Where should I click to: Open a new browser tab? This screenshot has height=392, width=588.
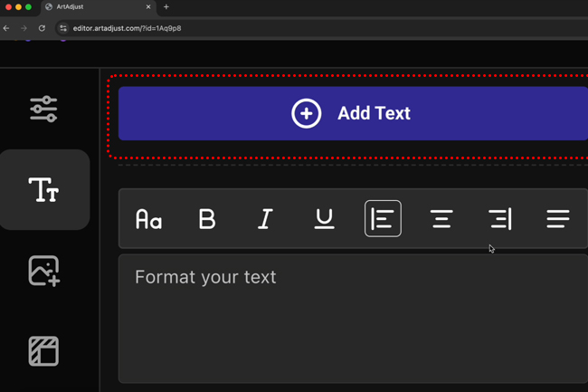166,6
